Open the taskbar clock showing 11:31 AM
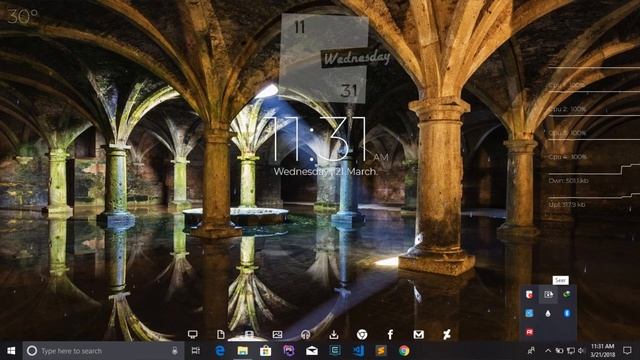The image size is (640, 360). point(602,351)
